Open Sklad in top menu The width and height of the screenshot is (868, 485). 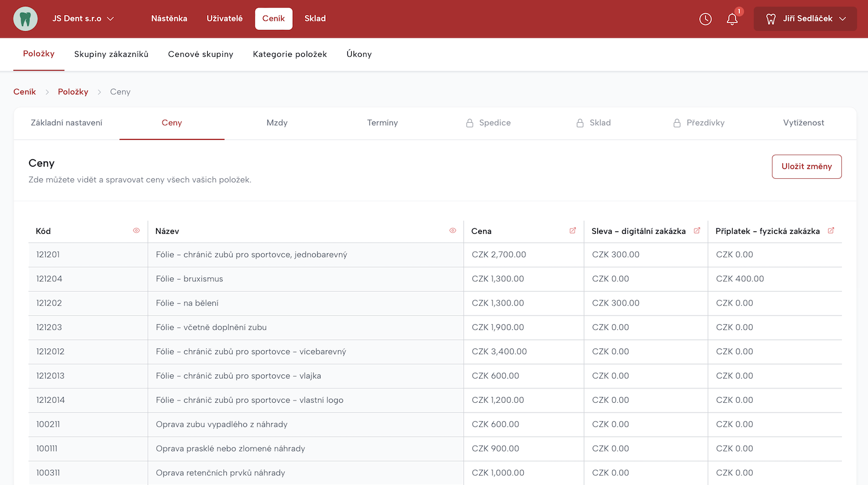315,19
